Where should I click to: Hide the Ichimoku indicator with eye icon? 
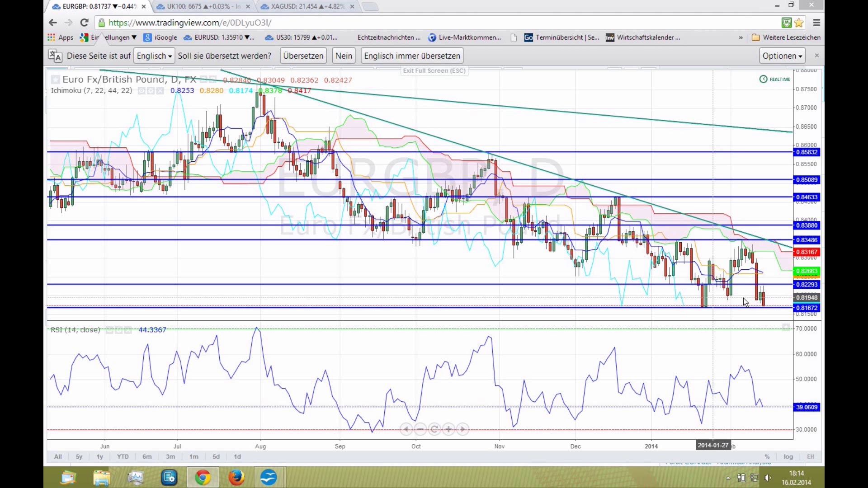[142, 91]
